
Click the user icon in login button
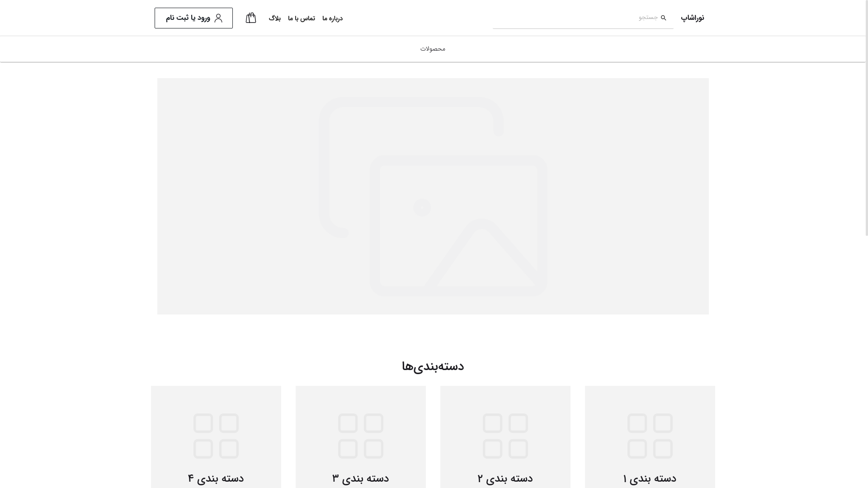pyautogui.click(x=218, y=18)
